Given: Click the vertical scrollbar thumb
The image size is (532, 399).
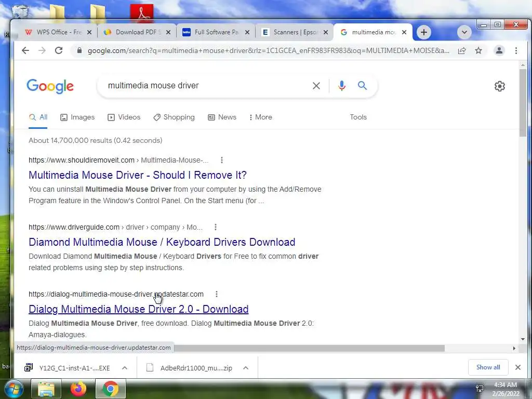Looking at the screenshot, I should (x=523, y=103).
